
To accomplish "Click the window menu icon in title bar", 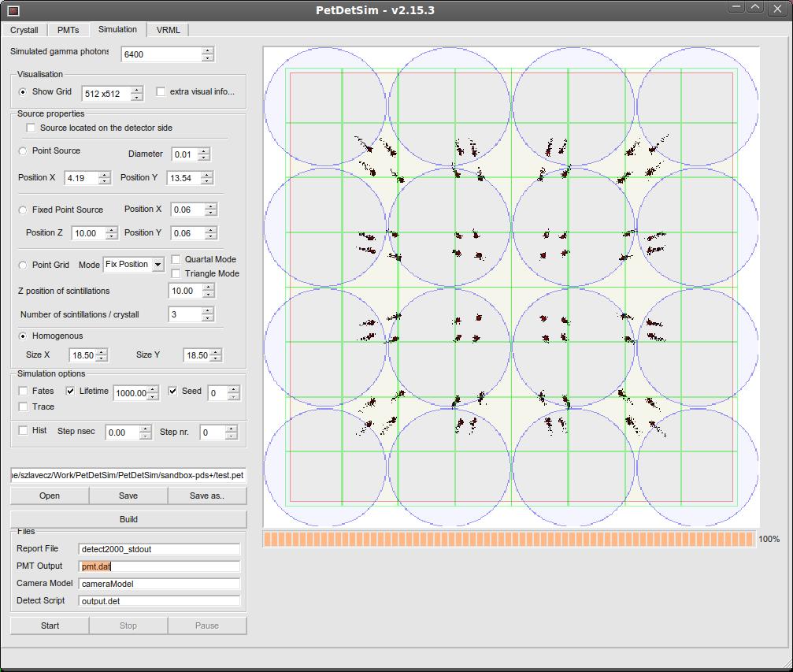I will coord(13,9).
